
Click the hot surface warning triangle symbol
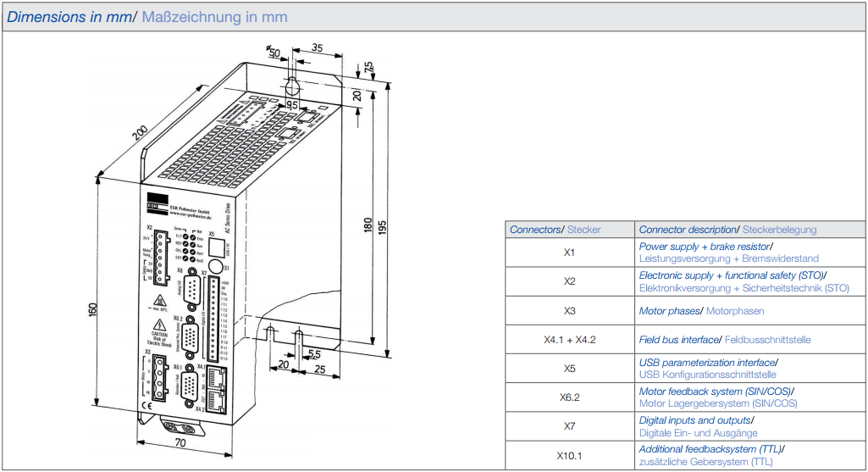click(x=160, y=301)
